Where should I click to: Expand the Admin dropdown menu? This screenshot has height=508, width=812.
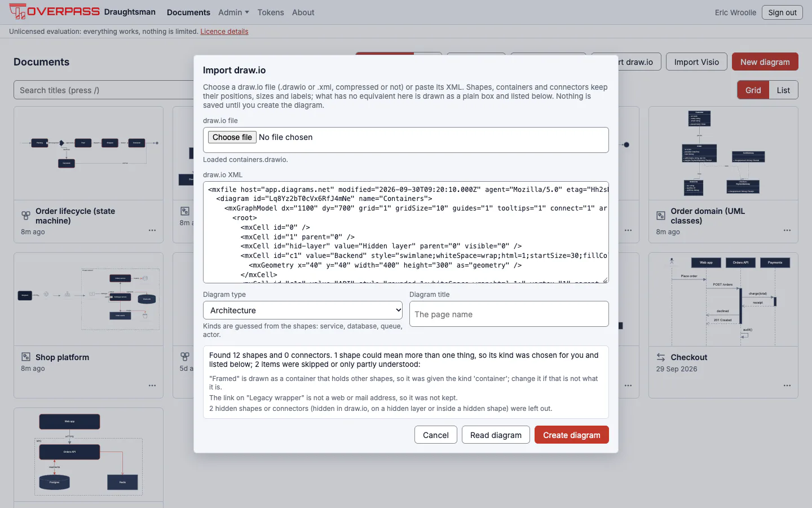point(233,12)
